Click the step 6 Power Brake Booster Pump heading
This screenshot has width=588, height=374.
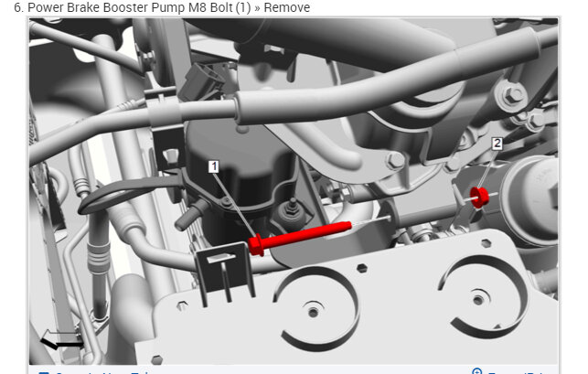(x=162, y=7)
